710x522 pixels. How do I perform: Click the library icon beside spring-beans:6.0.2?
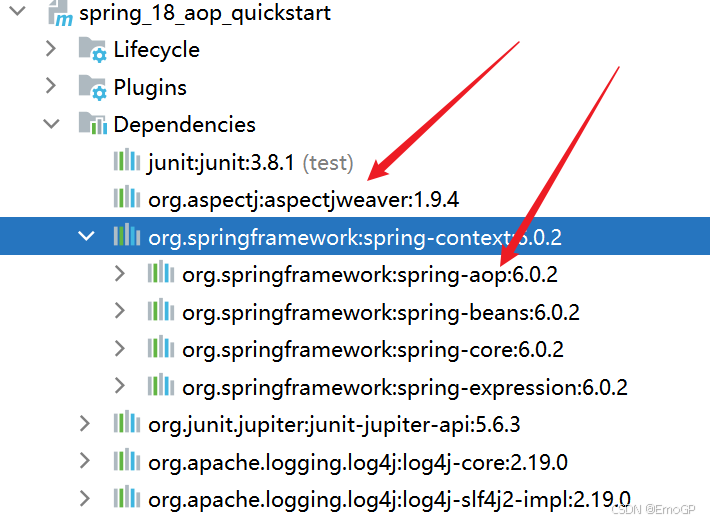[x=161, y=311]
